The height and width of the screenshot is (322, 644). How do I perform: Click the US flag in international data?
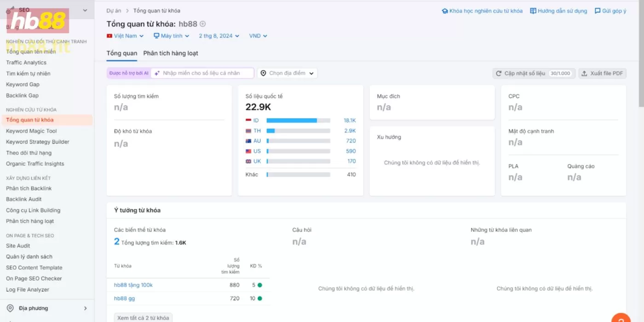point(248,151)
